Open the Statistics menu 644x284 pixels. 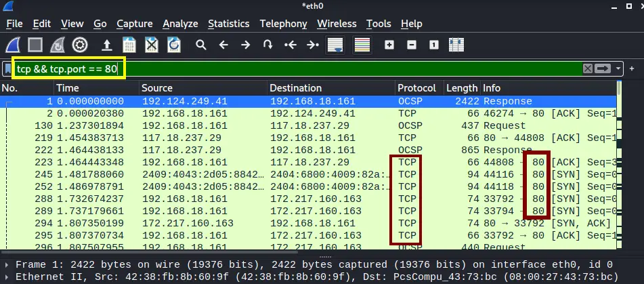[229, 24]
